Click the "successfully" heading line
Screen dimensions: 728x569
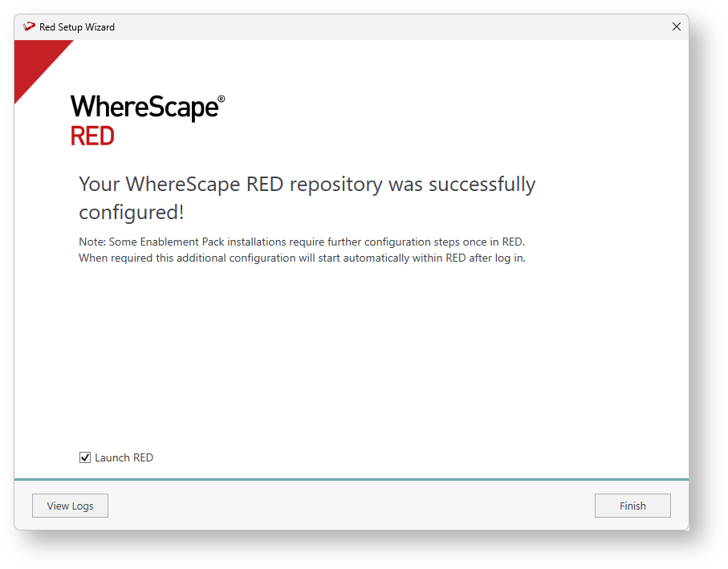pos(482,185)
